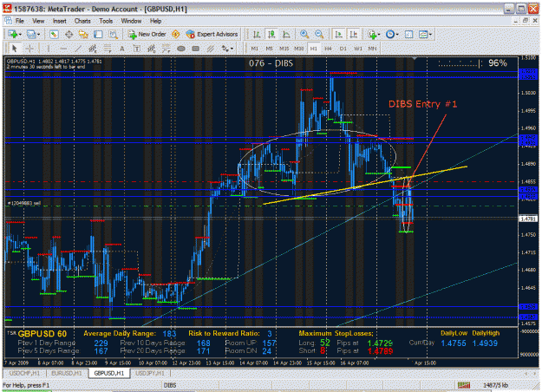
Task: Select the Fibonacci Retracement tool
Action: tap(108, 49)
